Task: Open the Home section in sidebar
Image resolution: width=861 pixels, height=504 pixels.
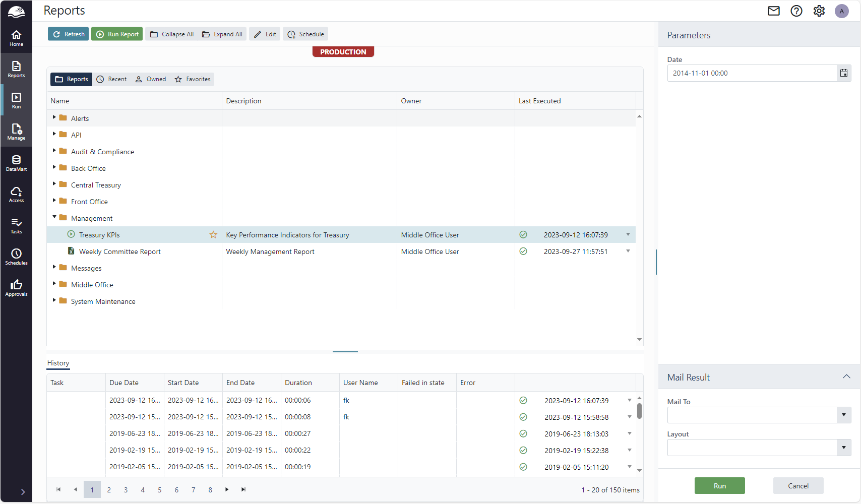Action: [16, 38]
